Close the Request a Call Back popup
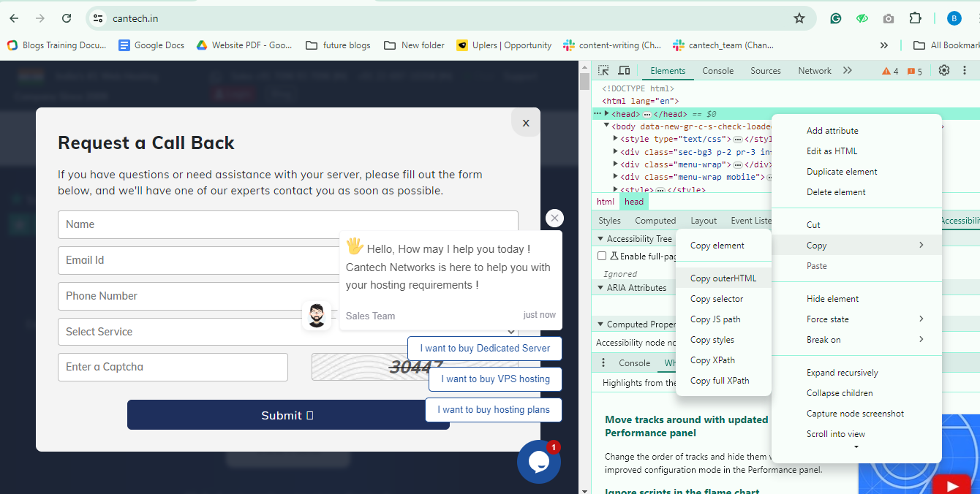980x494 pixels. point(526,123)
